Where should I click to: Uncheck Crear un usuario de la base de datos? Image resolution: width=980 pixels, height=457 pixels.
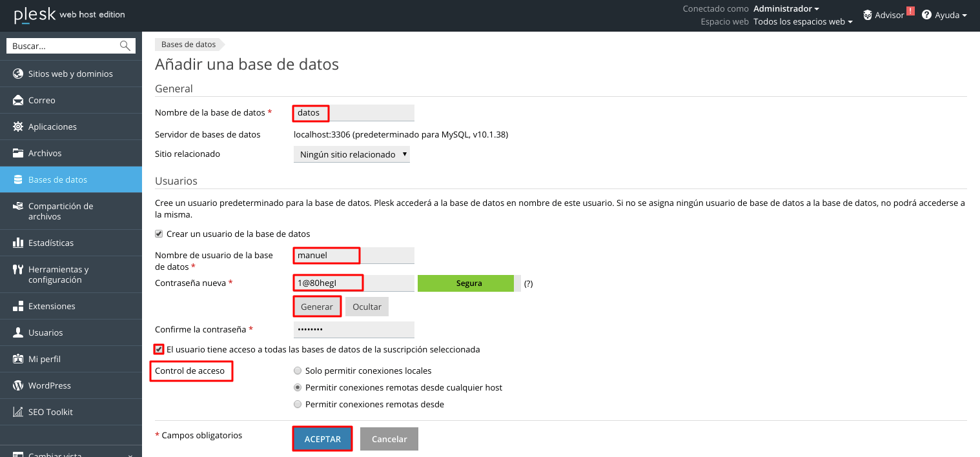pyautogui.click(x=158, y=234)
